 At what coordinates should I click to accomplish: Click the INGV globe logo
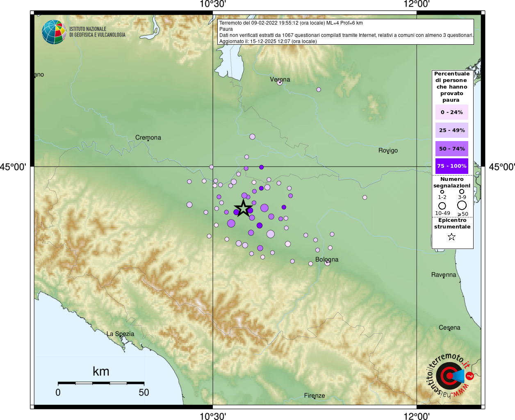[x=54, y=32]
